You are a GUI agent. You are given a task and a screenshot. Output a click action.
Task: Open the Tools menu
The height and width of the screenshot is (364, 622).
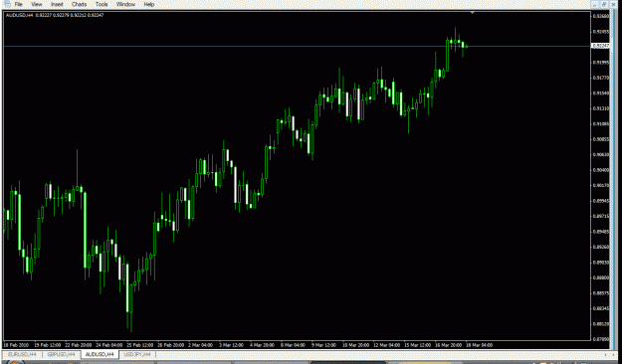pos(102,4)
